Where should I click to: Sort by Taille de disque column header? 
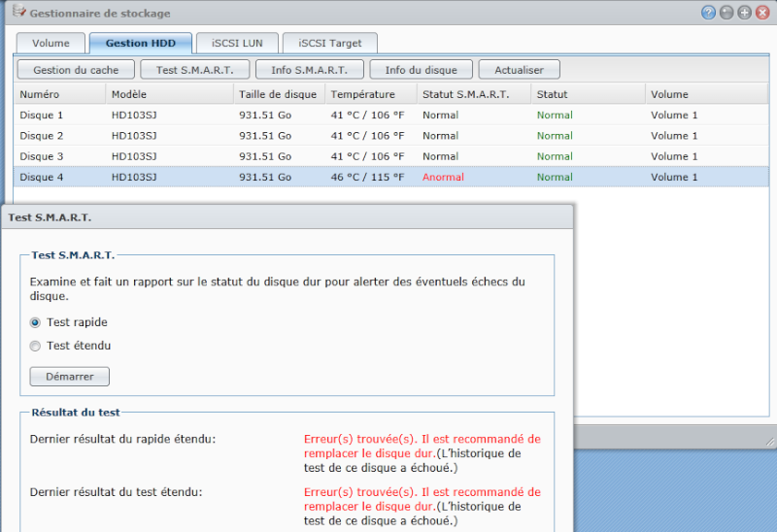pos(279,94)
